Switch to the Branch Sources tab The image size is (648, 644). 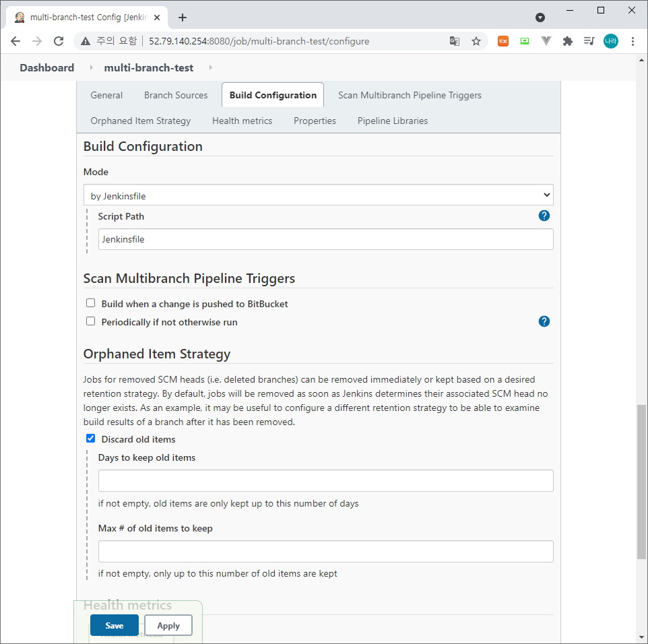[x=176, y=95]
